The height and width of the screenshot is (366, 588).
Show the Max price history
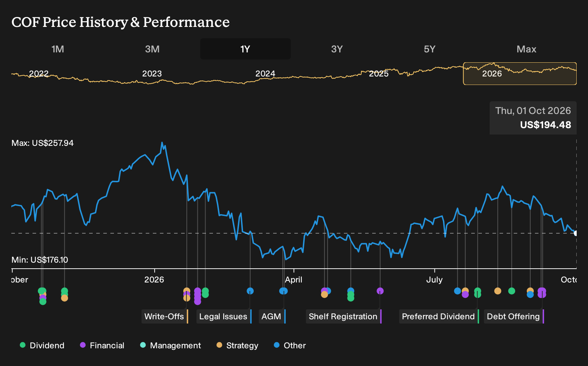pos(526,49)
